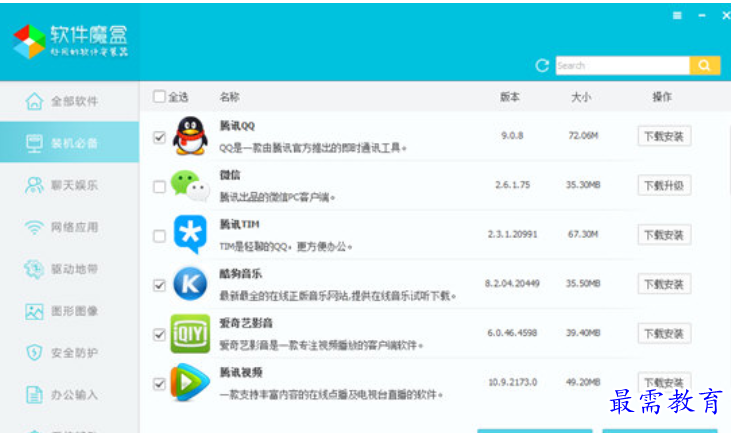Image resolution: width=731 pixels, height=433 pixels.
Task: Click the 操作 column header
Action: tap(662, 97)
